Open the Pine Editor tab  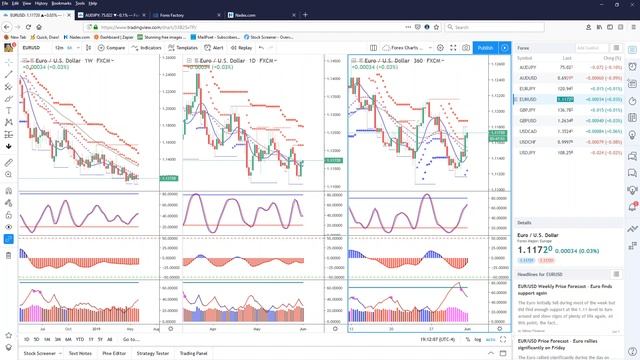coord(114,353)
